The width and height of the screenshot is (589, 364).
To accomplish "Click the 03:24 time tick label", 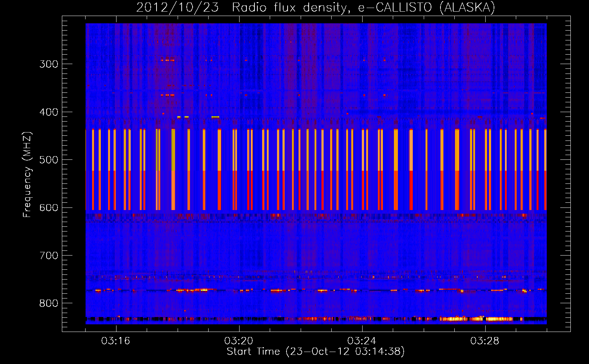I will point(362,341).
